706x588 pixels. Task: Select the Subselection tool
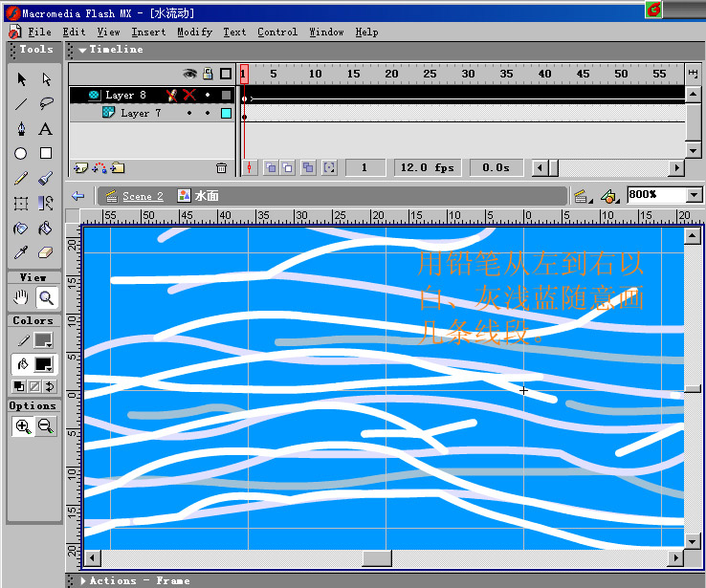46,79
